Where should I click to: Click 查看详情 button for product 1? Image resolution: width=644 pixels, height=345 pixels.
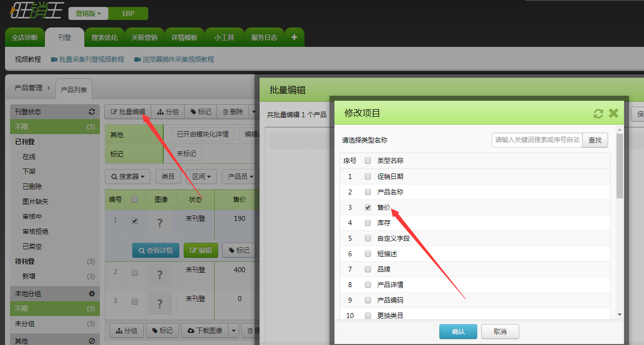[156, 250]
